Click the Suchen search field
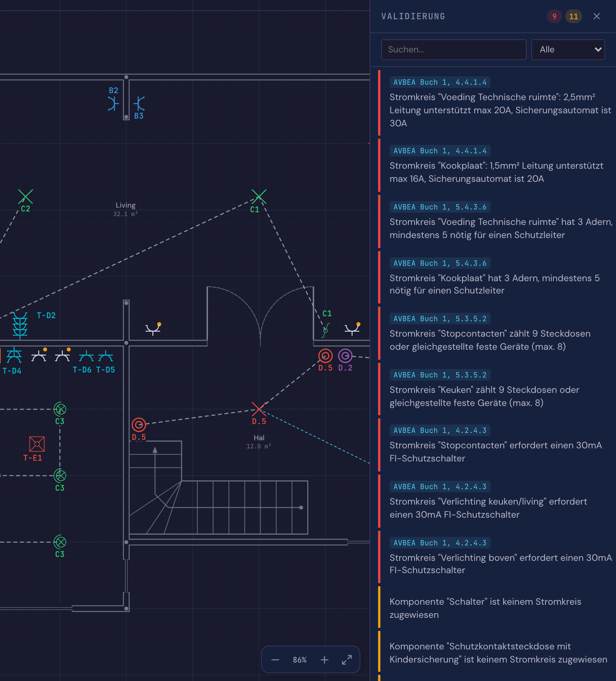This screenshot has width=616, height=681. click(x=454, y=49)
